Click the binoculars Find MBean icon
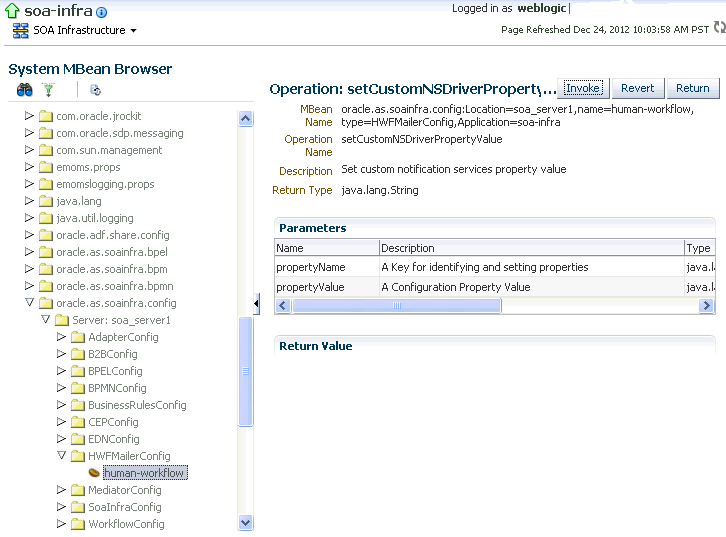This screenshot has height=537, width=726. [x=25, y=89]
